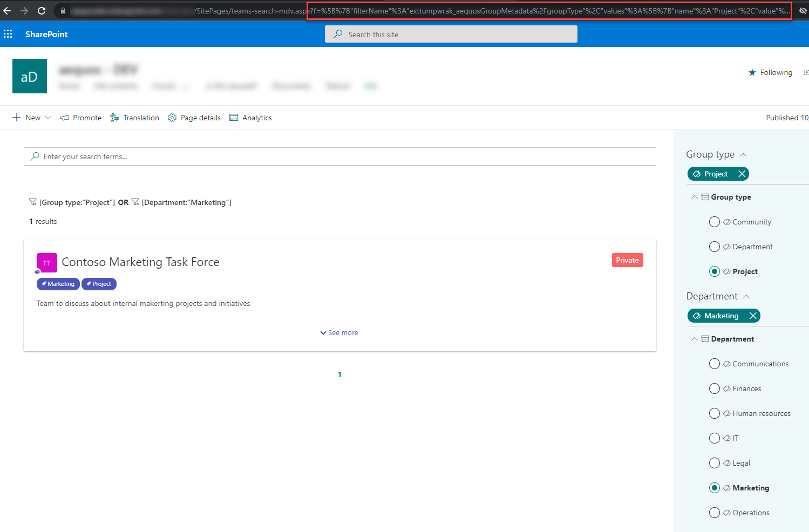The image size is (809, 532).
Task: Open the SharePoint app launcher waffle
Action: pyautogui.click(x=8, y=34)
